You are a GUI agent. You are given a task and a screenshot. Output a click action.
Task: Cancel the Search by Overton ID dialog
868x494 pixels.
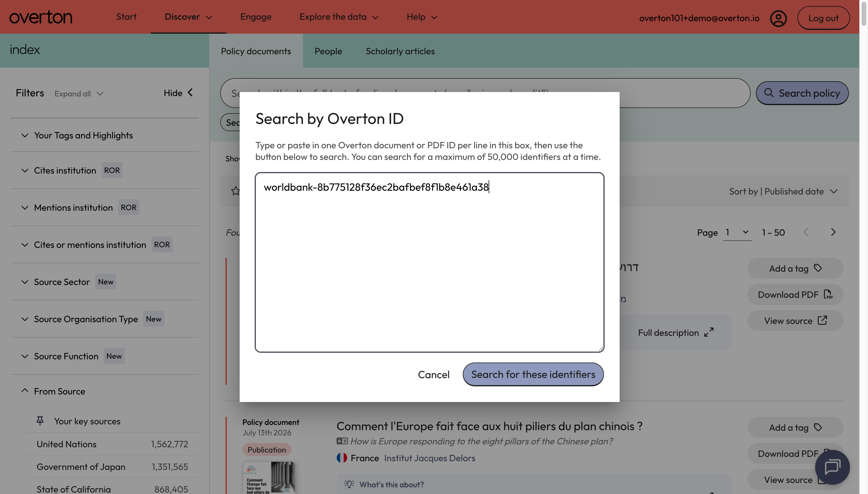point(433,374)
